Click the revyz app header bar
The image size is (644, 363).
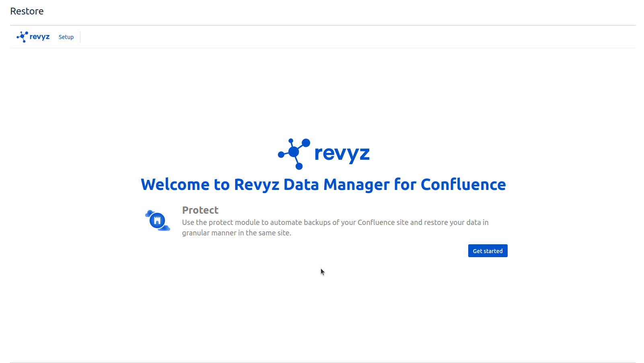coord(322,37)
